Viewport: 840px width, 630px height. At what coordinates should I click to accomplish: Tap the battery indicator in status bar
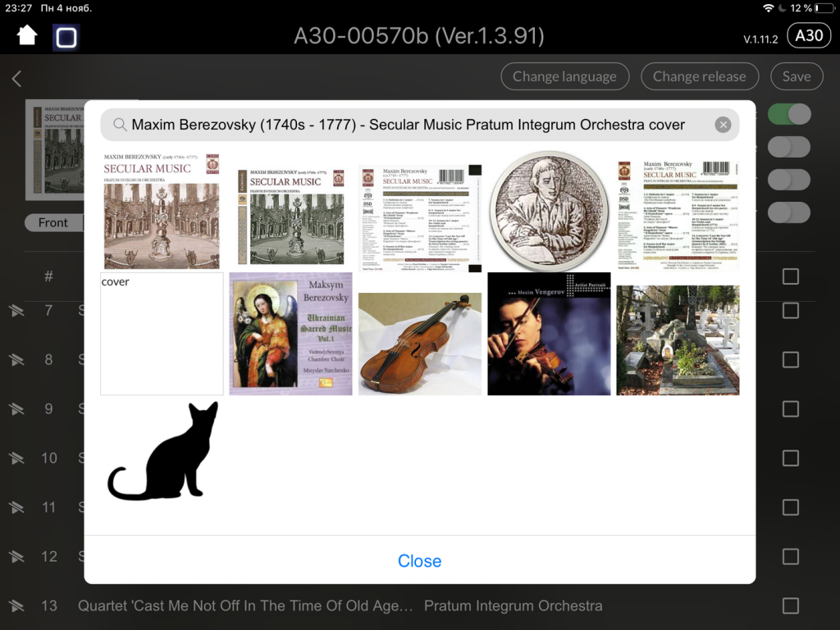pos(824,8)
